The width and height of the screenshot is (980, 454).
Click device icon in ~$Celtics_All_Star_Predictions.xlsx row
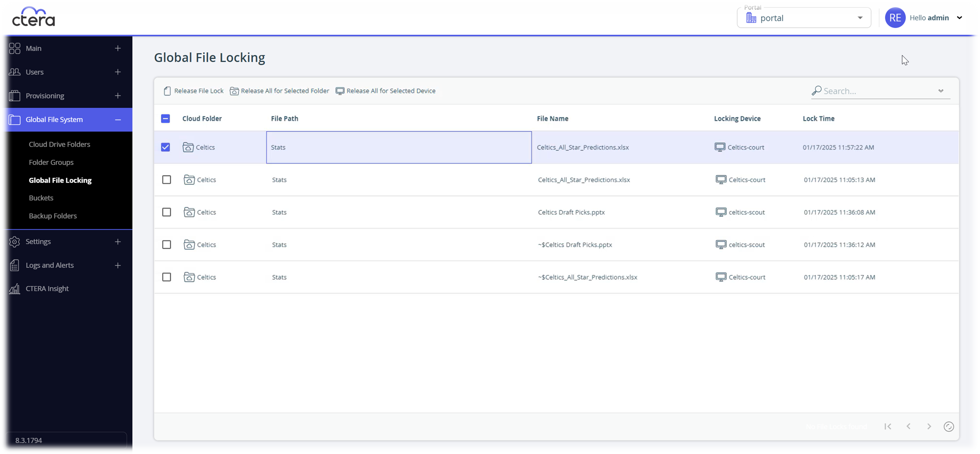[x=721, y=277]
